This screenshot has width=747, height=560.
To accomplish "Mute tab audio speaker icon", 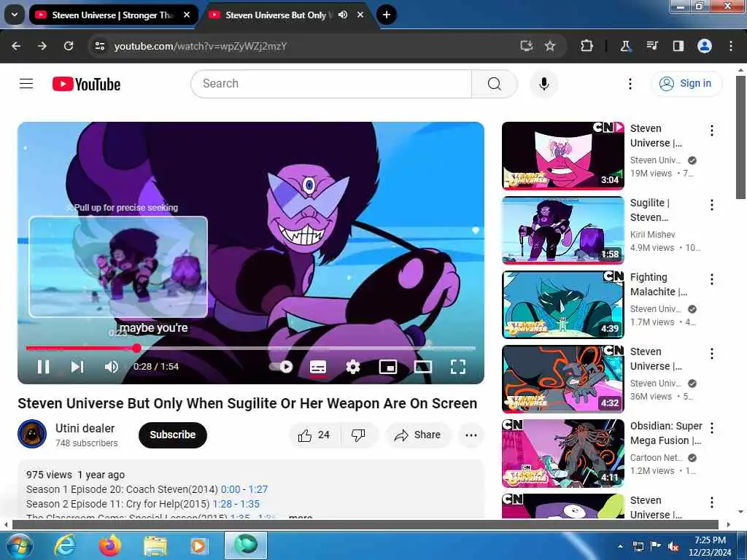I will coord(343,15).
